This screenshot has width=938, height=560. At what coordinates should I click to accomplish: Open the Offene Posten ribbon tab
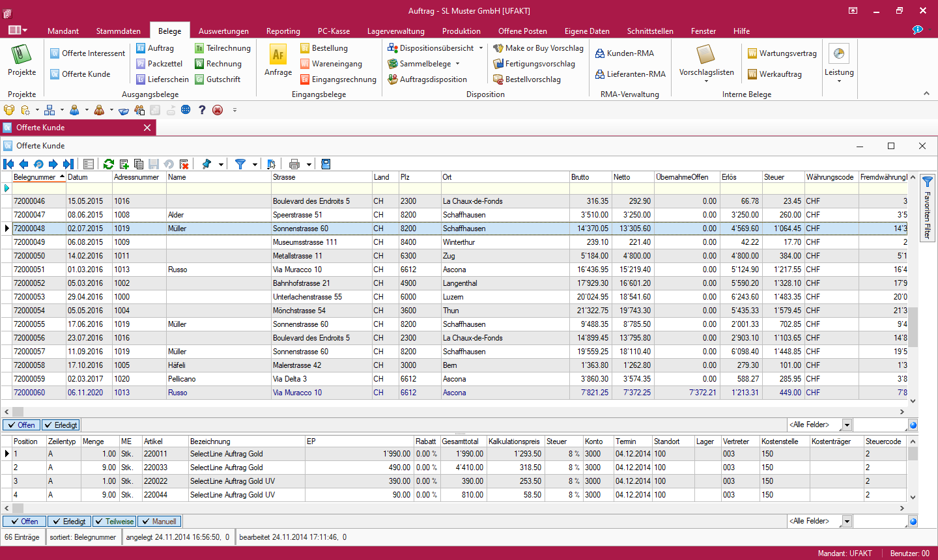tap(522, 31)
